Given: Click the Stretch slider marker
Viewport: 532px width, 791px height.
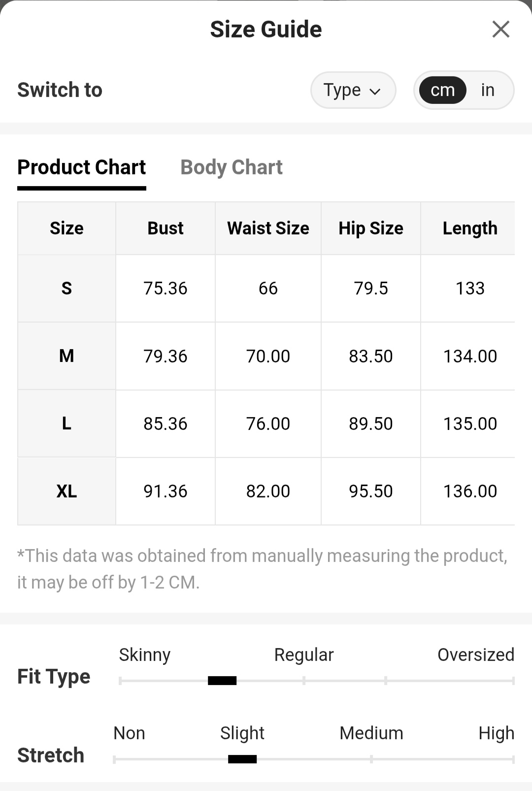Looking at the screenshot, I should 242,759.
